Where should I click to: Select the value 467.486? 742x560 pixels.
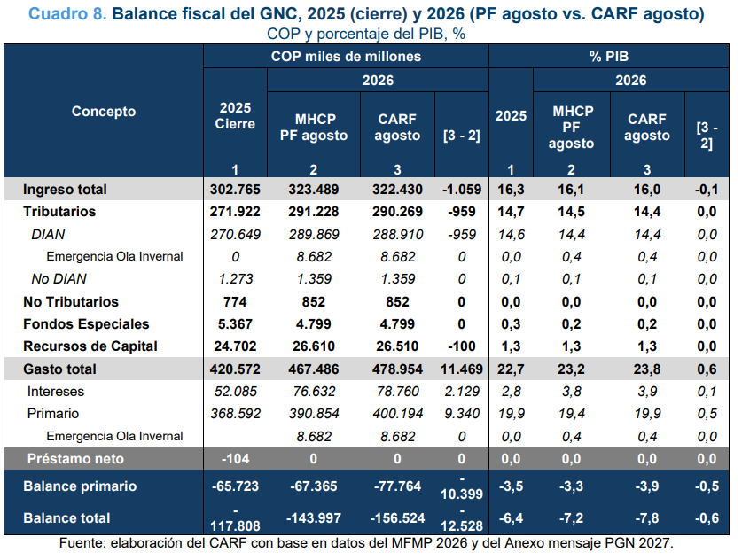coord(314,369)
